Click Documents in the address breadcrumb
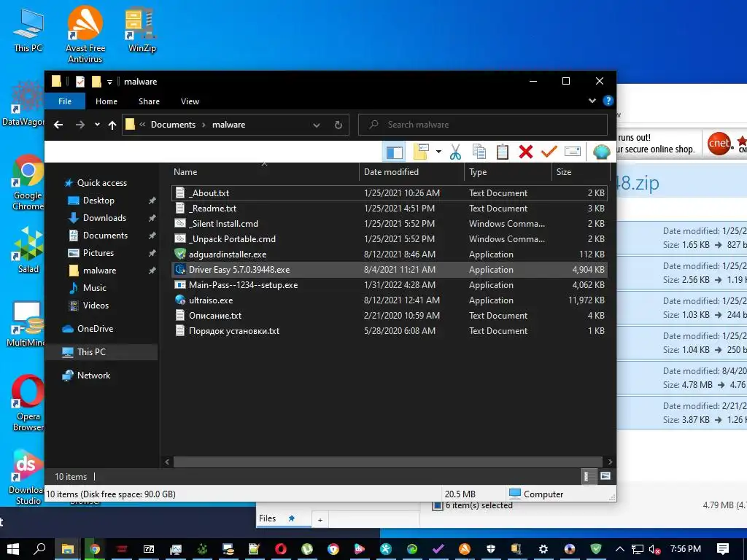Image resolution: width=747 pixels, height=560 pixels. (x=173, y=125)
